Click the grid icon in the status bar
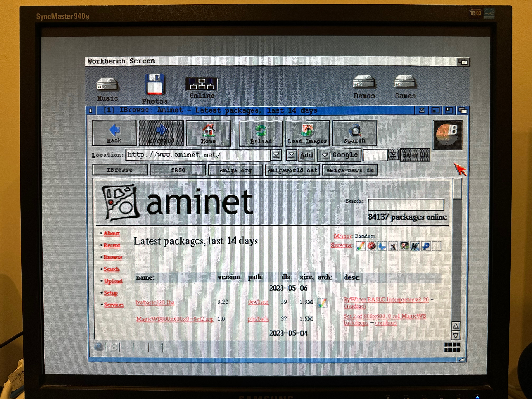Screen dimensions: 532x399 pyautogui.click(x=452, y=347)
